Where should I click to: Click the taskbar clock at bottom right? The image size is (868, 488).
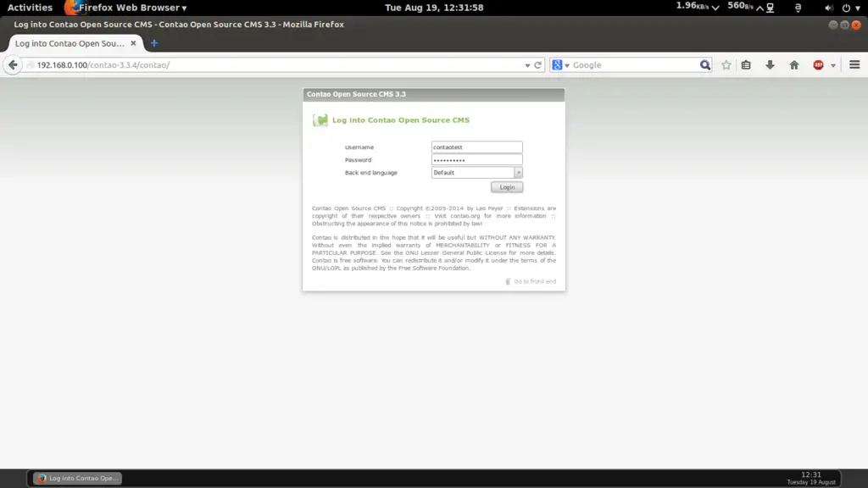point(811,478)
